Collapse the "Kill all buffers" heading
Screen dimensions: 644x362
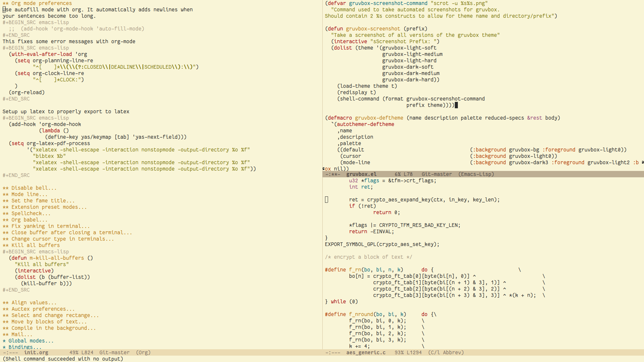36,245
